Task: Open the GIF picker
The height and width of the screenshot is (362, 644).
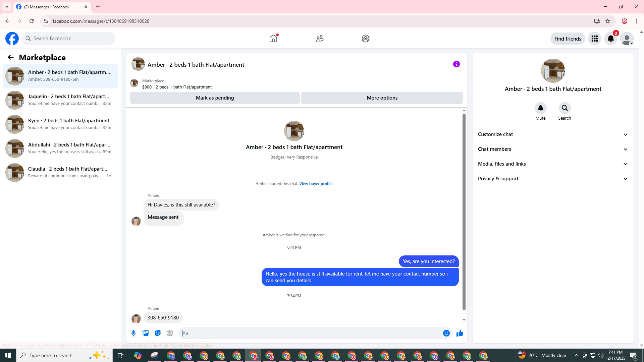Action: pos(170,333)
